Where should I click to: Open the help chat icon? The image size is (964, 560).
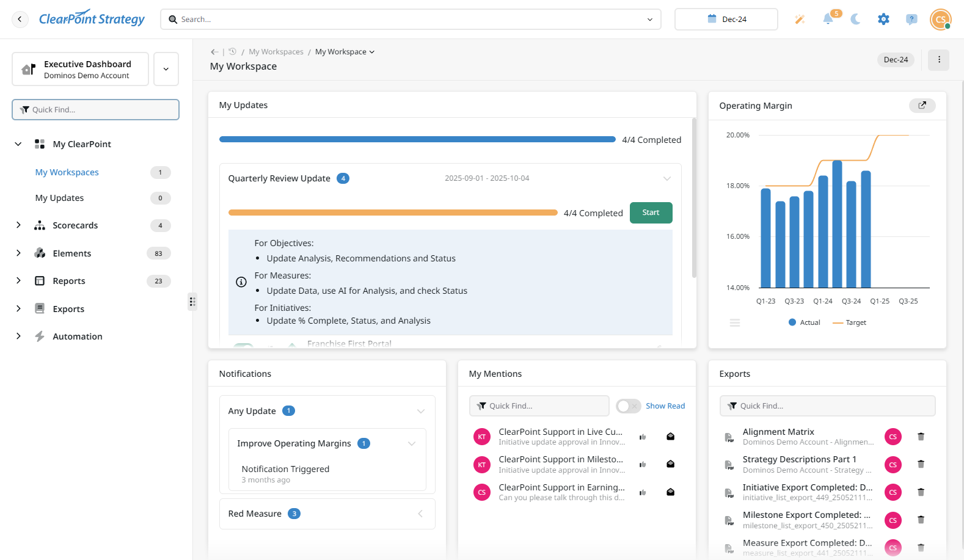[911, 20]
